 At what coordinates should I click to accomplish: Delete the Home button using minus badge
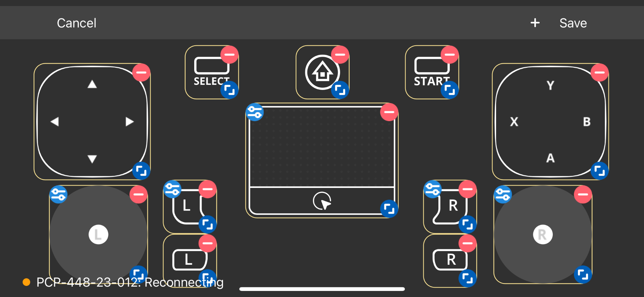tap(340, 55)
